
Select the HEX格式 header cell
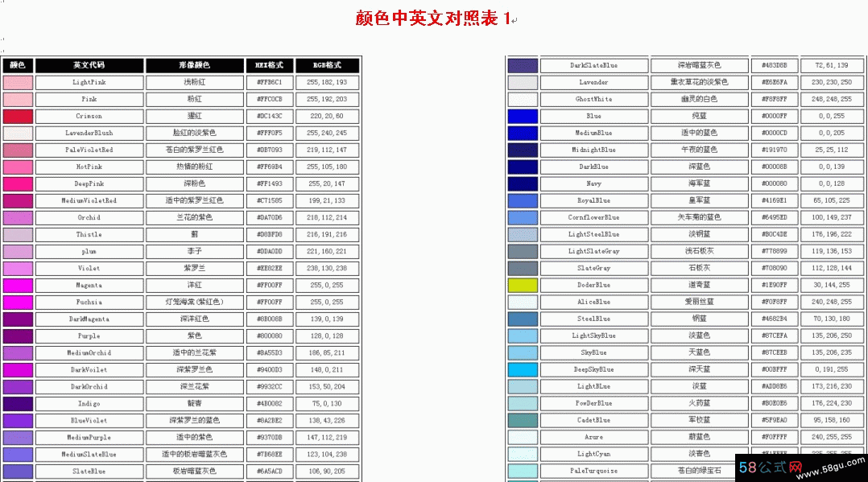270,65
